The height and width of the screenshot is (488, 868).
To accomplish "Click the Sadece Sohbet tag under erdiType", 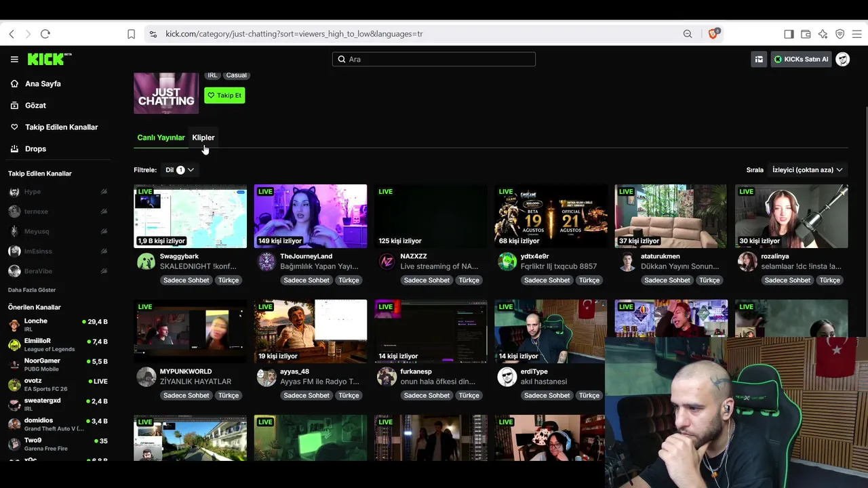I will (547, 396).
